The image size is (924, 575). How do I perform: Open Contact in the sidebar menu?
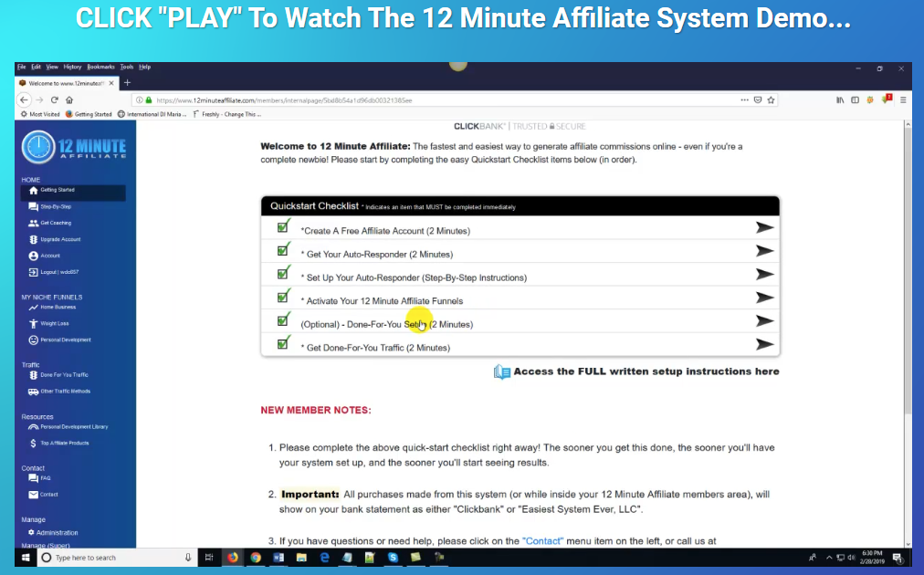(x=44, y=495)
